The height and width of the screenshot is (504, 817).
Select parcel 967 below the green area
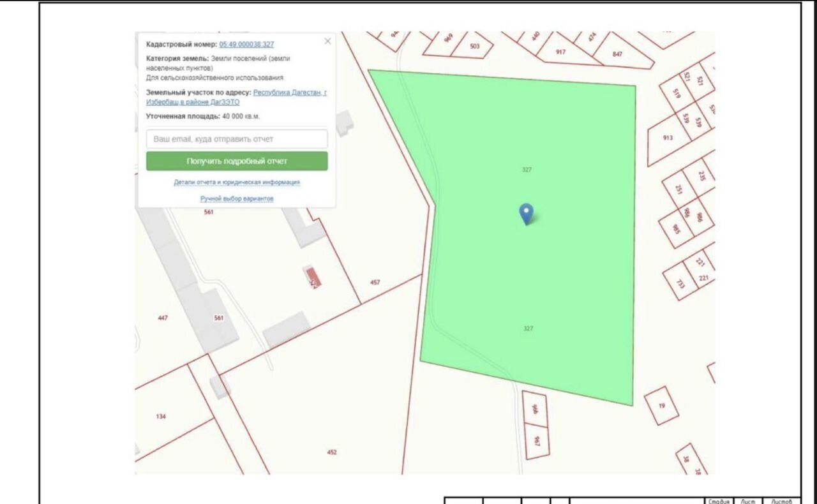point(537,440)
